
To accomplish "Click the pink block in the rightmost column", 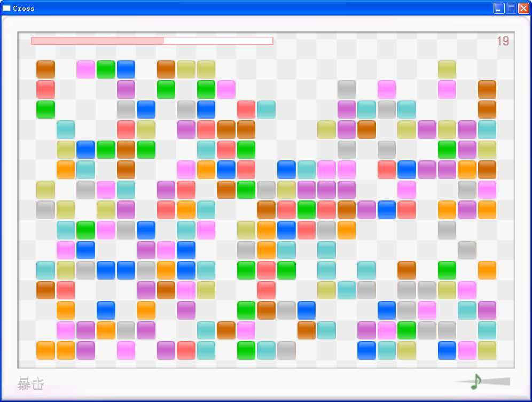I will tap(487, 190).
